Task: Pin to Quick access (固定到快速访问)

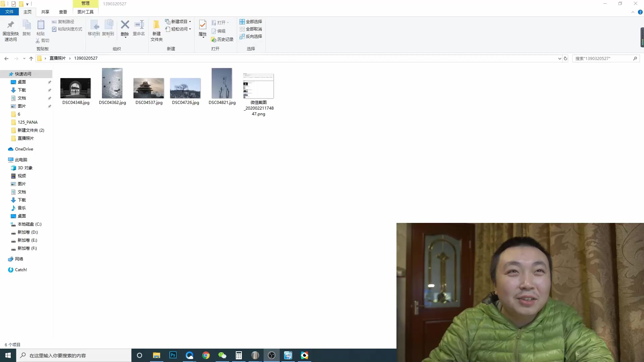Action: point(10,31)
